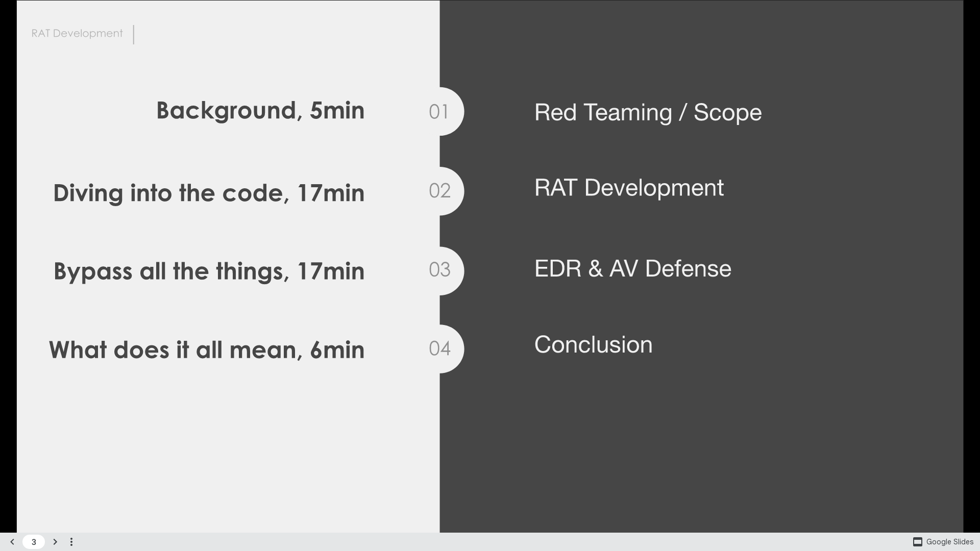Click the next slide arrow
The width and height of the screenshot is (980, 551).
55,542
